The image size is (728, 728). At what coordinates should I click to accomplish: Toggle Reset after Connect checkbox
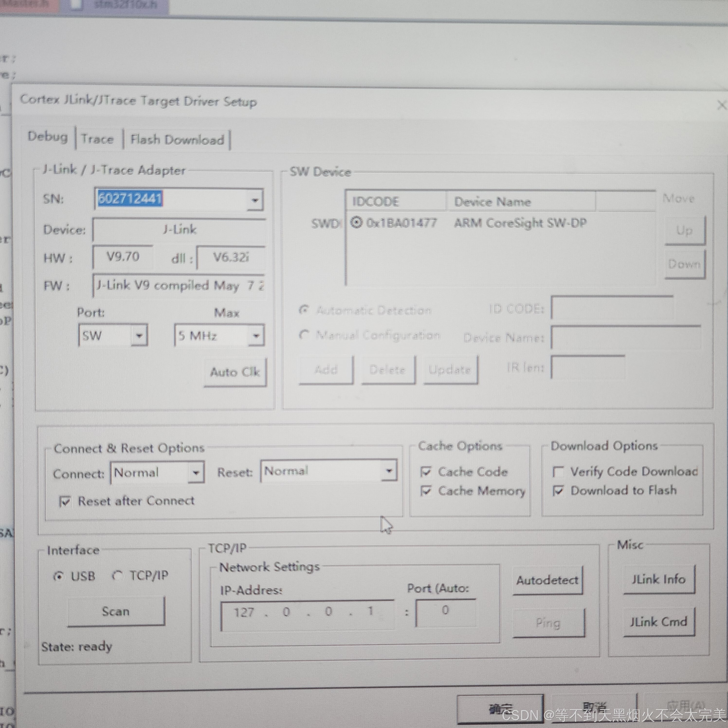(65, 501)
